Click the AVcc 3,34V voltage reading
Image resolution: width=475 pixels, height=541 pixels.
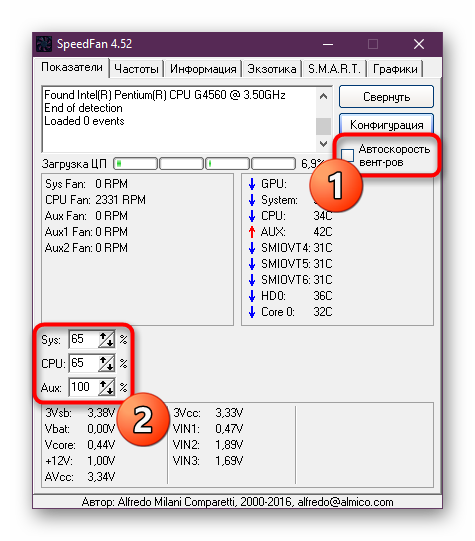80,477
